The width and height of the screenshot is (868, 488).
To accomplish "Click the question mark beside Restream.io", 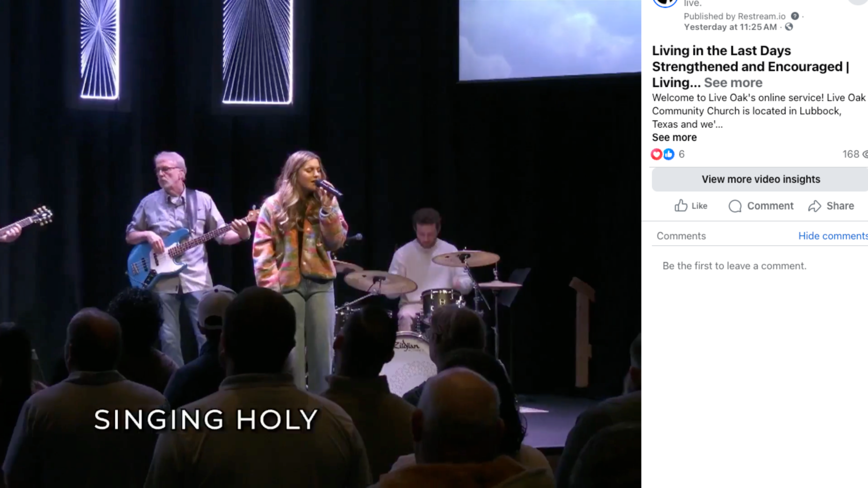I will coord(795,16).
